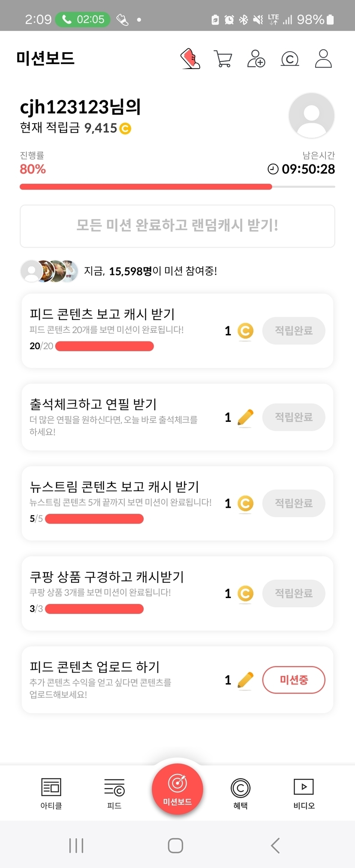Open the shopping cart

223,59
